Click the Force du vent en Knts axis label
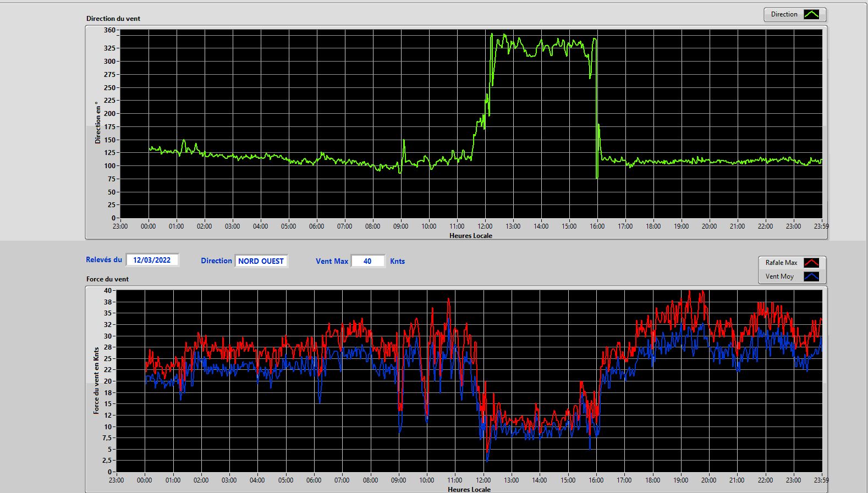The height and width of the screenshot is (493, 868). tap(96, 380)
